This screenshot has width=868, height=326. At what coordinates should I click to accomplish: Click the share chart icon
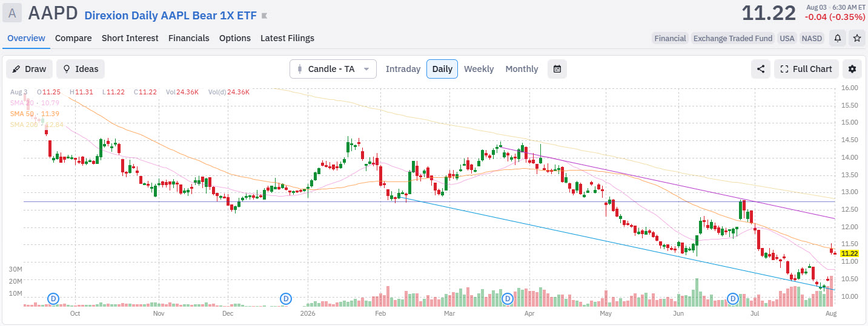[761, 69]
